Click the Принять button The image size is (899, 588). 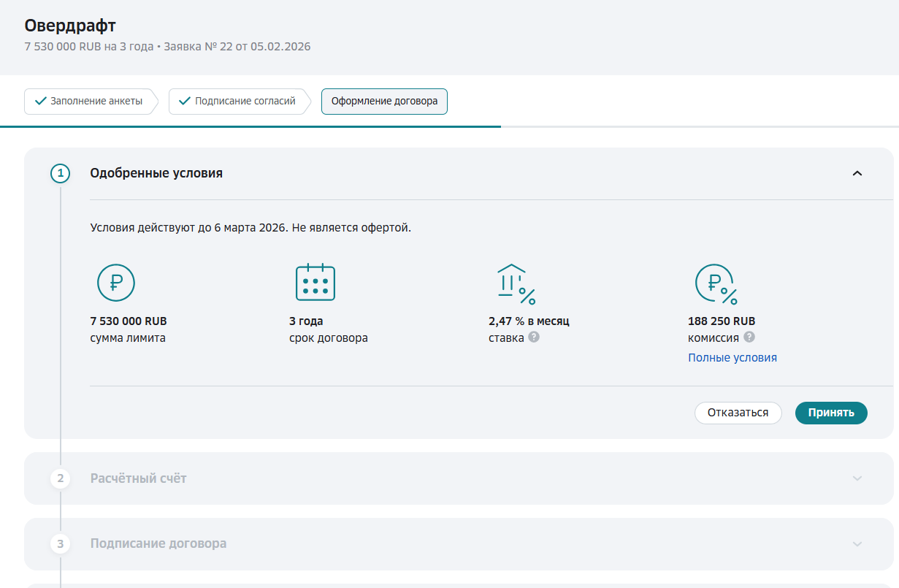831,413
